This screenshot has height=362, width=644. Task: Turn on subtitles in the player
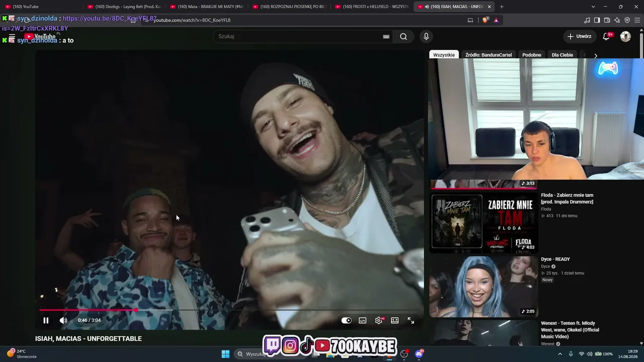coord(362,320)
